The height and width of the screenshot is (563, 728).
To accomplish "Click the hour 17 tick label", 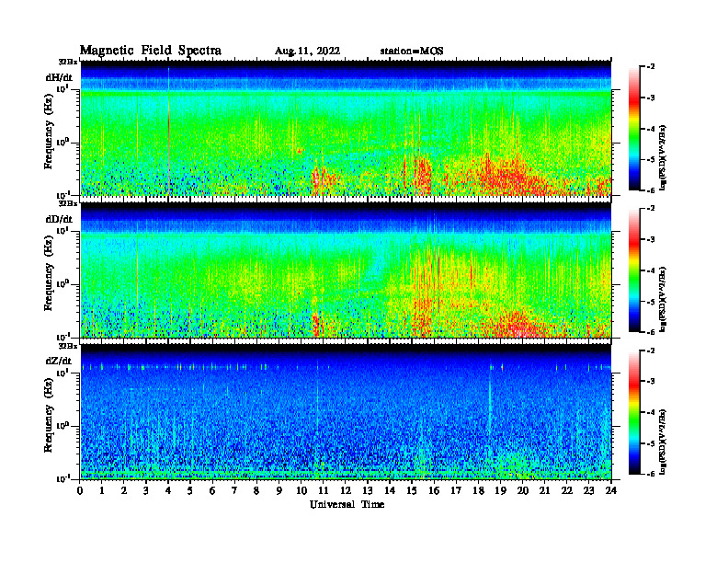I will point(457,491).
